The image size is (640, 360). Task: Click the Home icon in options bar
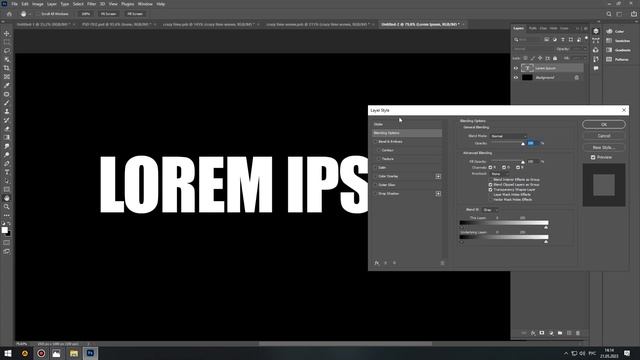point(9,14)
